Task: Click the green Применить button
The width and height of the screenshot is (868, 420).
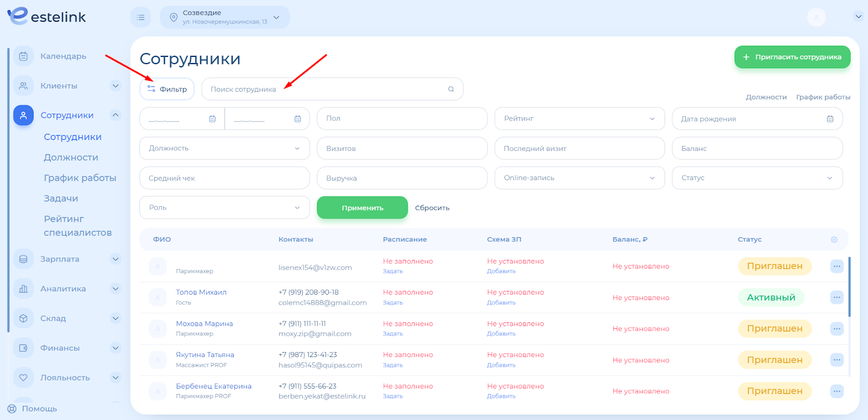Action: [x=362, y=208]
